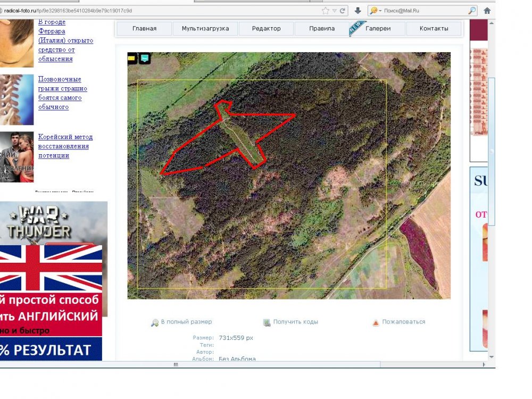
Task: Reload the page with the refresh icon
Action: (343, 11)
